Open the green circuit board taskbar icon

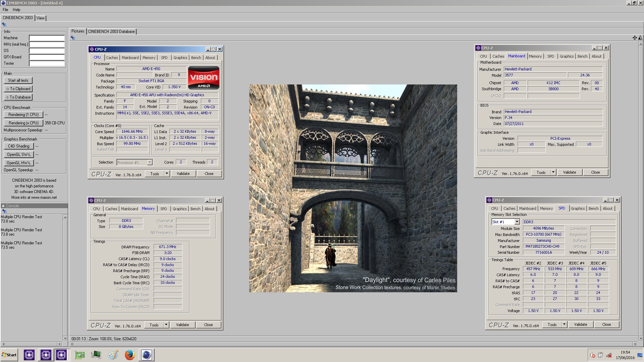click(x=80, y=355)
